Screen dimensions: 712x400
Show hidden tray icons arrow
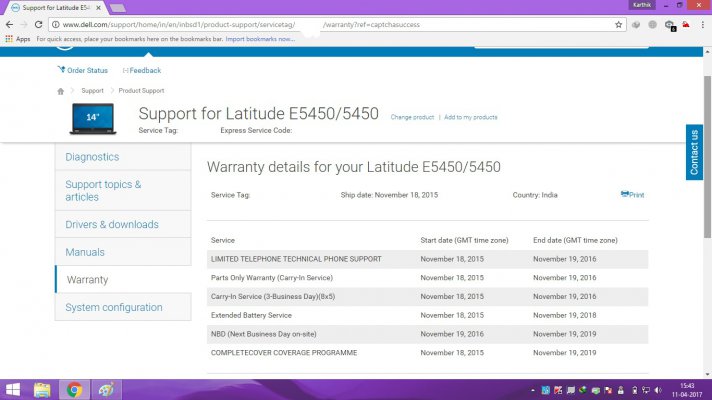point(533,390)
